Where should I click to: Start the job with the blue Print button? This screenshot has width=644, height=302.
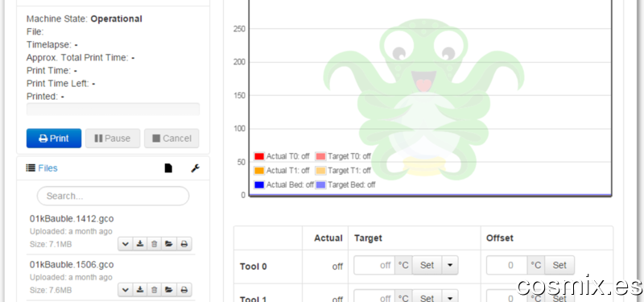coord(54,139)
